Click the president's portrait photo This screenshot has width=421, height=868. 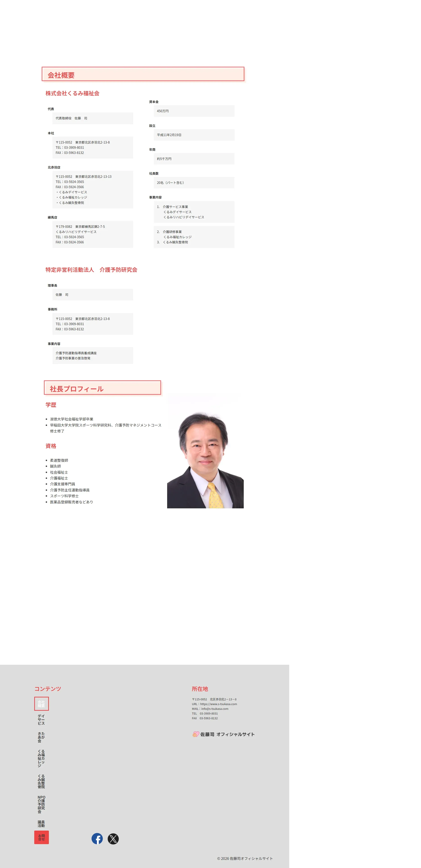tap(205, 451)
